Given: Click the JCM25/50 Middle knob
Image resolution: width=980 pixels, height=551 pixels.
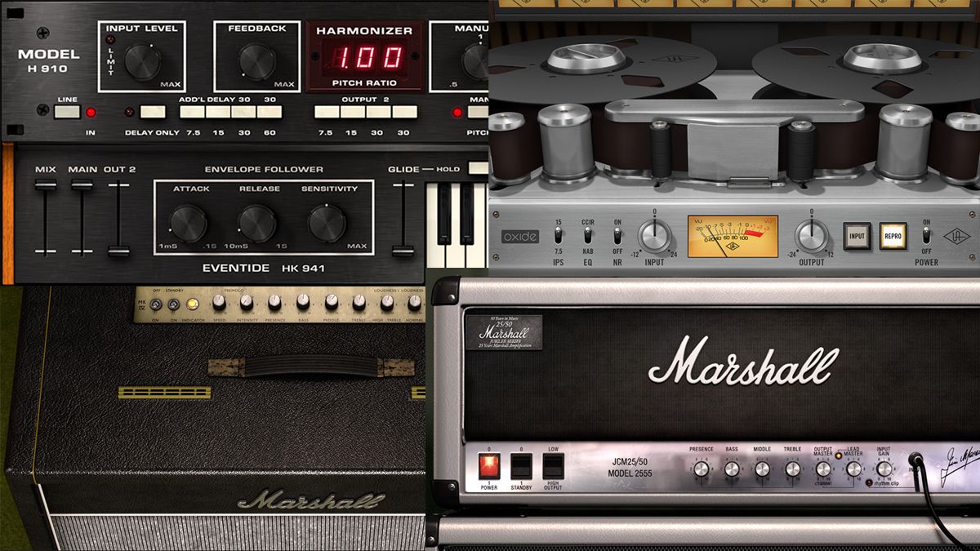Looking at the screenshot, I should [x=762, y=469].
